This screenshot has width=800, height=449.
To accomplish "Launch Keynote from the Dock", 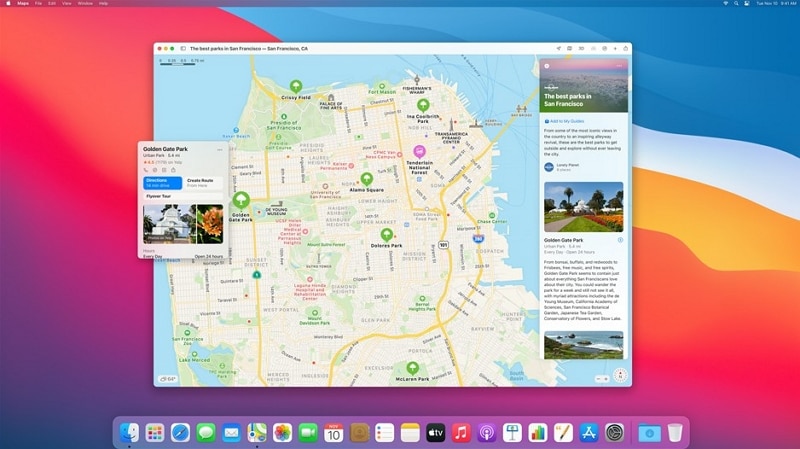I will [512, 433].
